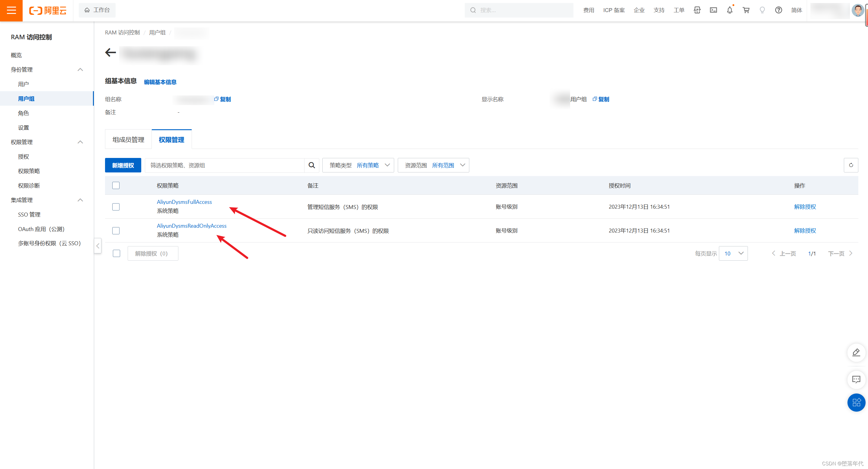
Task: Open the help question mark icon
Action: (778, 10)
